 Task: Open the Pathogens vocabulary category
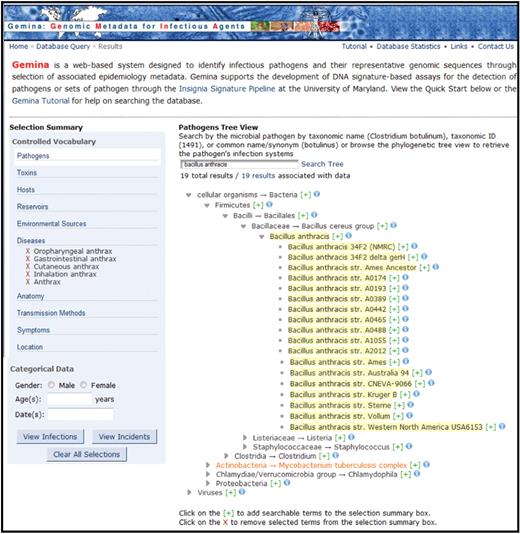pos(33,156)
